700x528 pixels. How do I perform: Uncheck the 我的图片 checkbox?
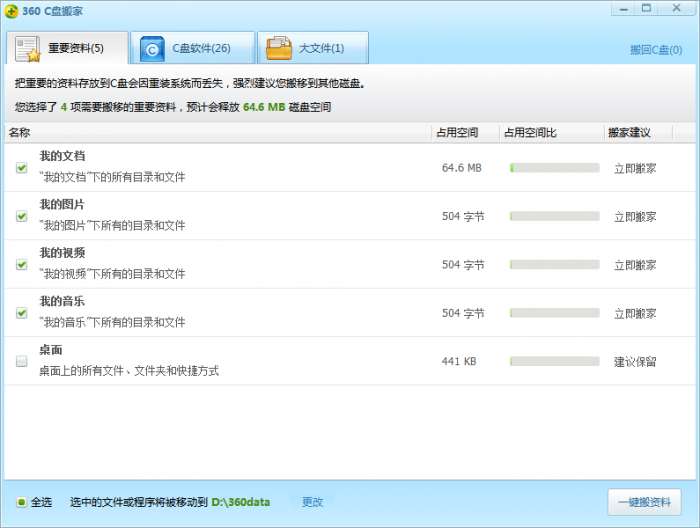pos(21,216)
